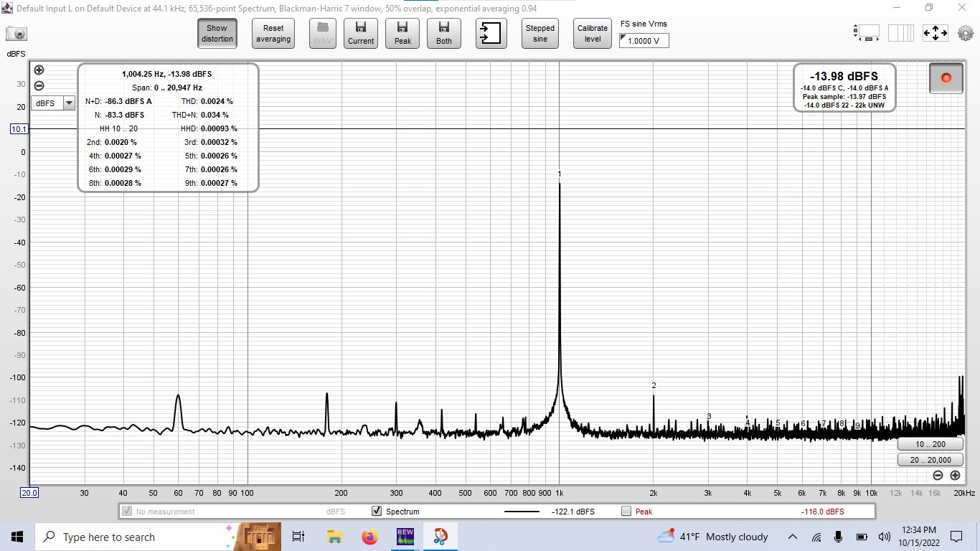Click the microphone tray icon

click(839, 537)
